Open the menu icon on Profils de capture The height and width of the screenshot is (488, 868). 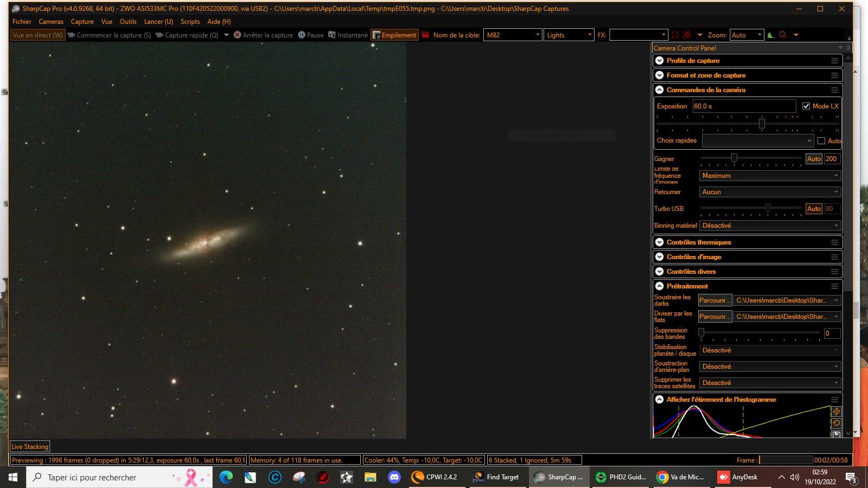point(834,61)
